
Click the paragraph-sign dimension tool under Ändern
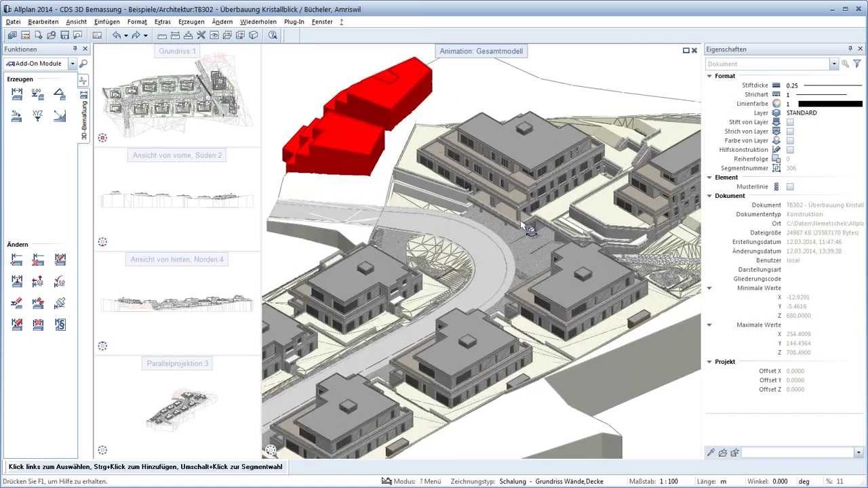tap(60, 325)
